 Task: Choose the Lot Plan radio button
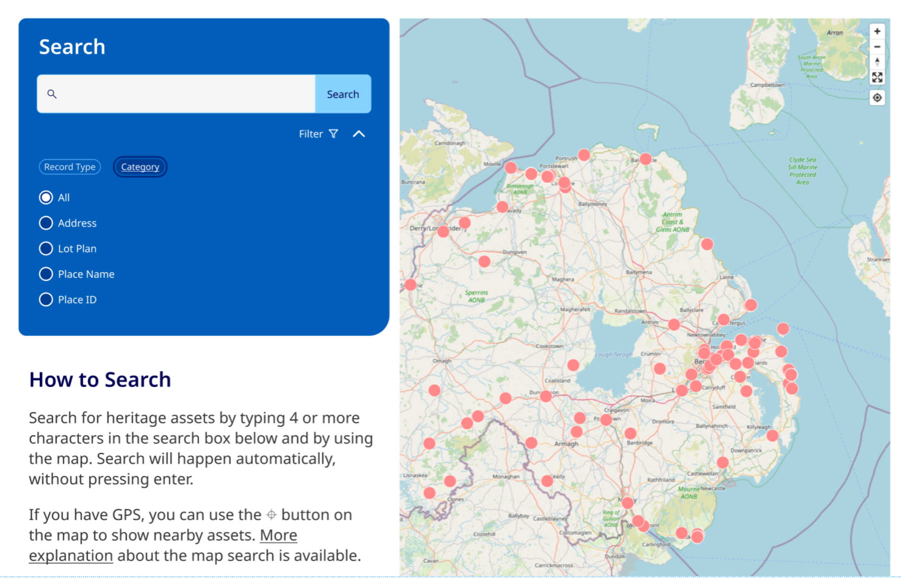[x=46, y=248]
